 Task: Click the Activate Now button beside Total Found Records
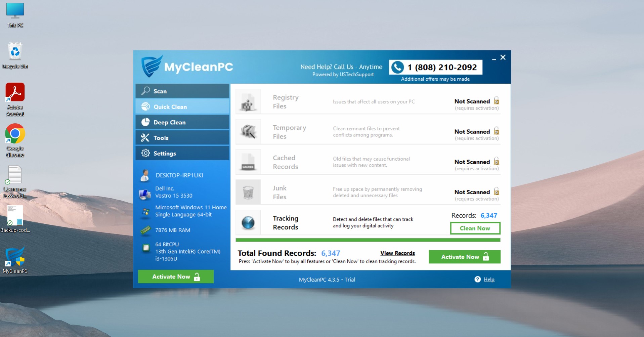pos(464,257)
